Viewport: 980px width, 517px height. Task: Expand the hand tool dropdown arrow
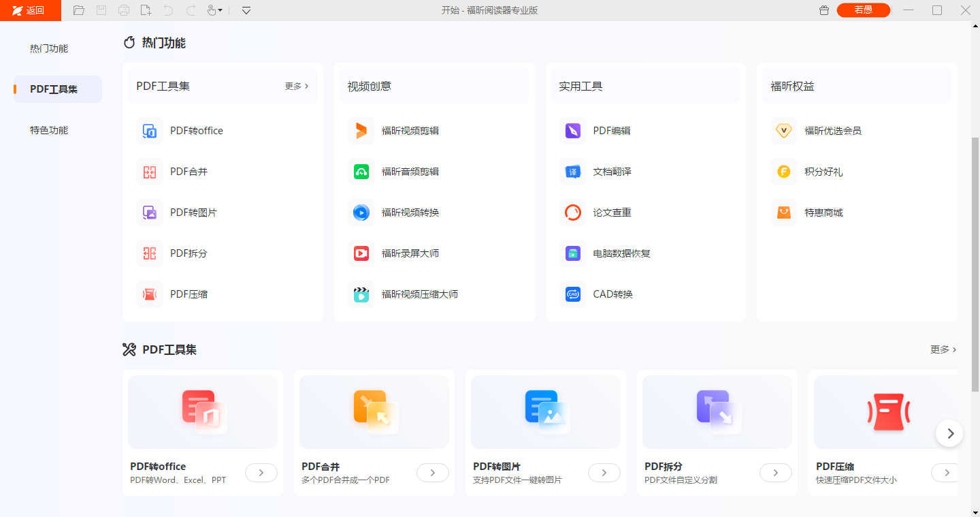(220, 11)
